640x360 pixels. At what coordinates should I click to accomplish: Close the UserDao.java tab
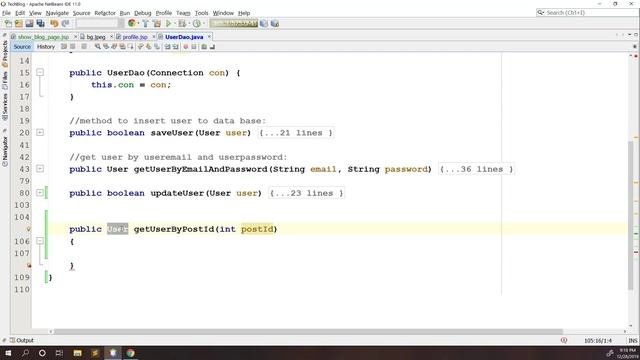coord(209,37)
